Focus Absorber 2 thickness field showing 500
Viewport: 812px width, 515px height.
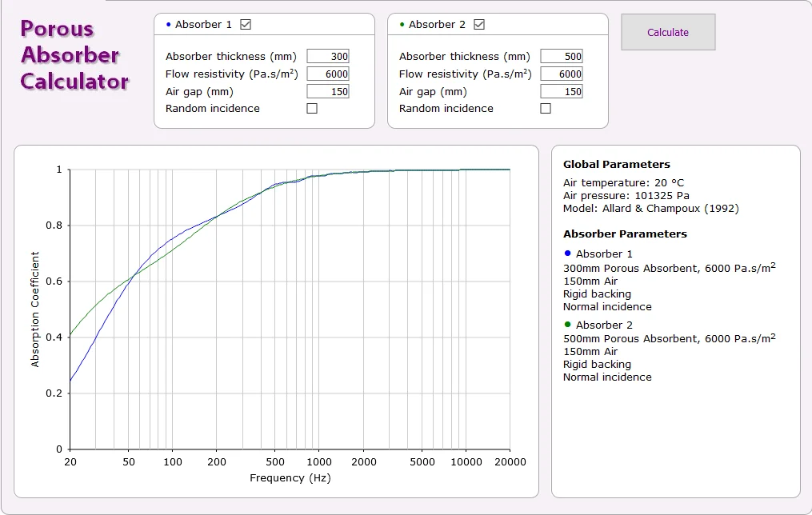tap(562, 57)
